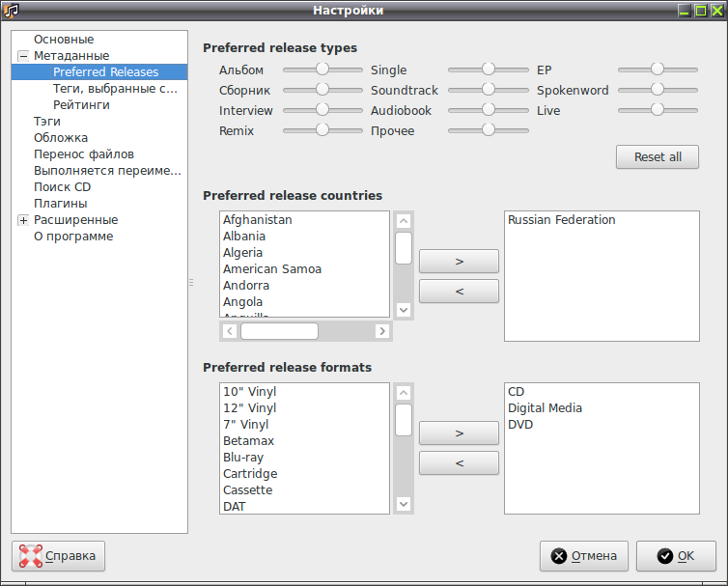
Task: Click the Picard music note title bar icon
Action: tap(11, 11)
